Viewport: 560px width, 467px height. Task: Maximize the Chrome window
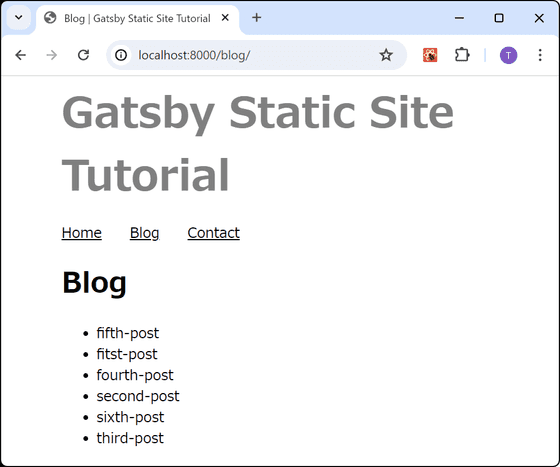click(499, 18)
